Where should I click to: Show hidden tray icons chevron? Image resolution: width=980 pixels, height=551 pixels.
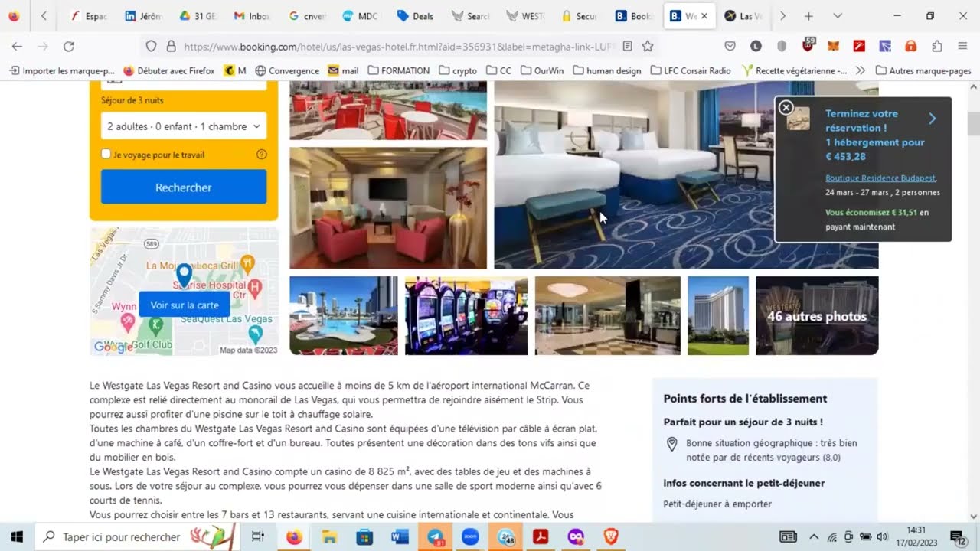(x=813, y=536)
